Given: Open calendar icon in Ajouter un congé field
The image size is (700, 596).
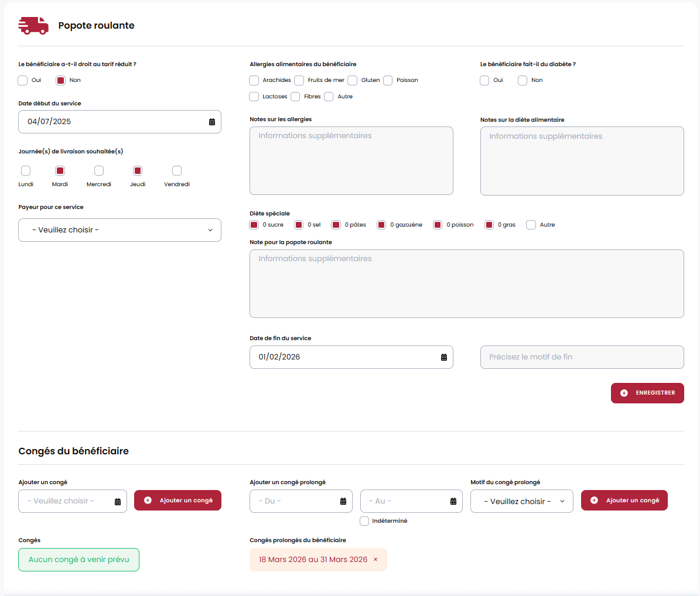Looking at the screenshot, I should coord(118,502).
